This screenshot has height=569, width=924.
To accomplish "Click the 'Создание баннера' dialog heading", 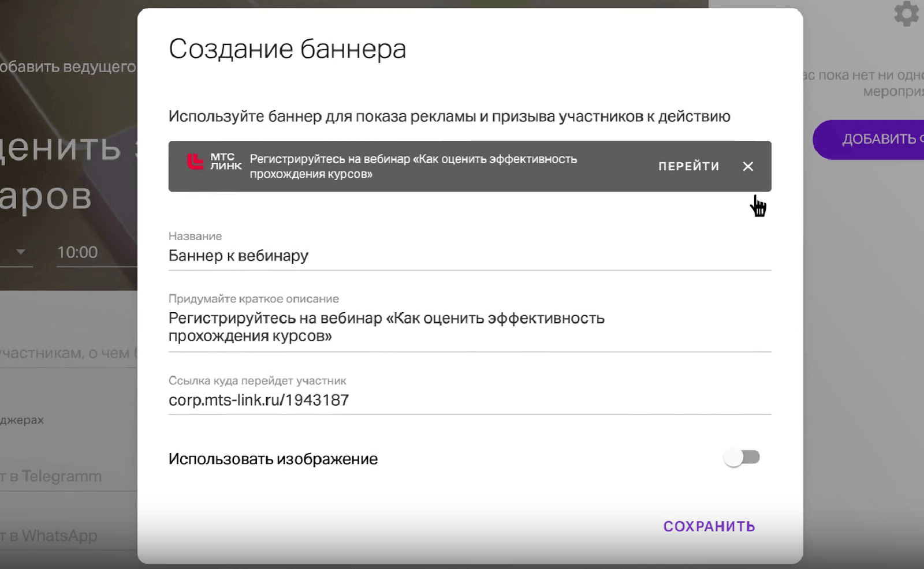I will click(287, 49).
